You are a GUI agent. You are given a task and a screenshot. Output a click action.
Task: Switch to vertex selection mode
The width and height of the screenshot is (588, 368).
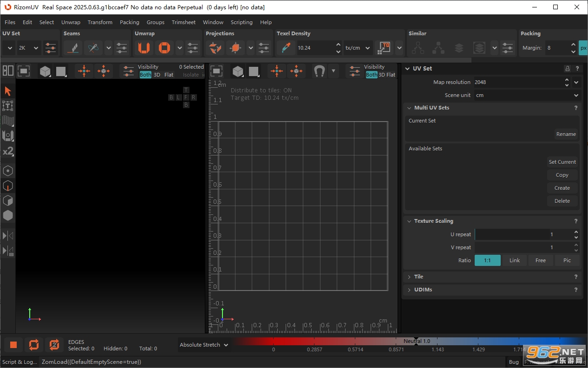click(8, 171)
